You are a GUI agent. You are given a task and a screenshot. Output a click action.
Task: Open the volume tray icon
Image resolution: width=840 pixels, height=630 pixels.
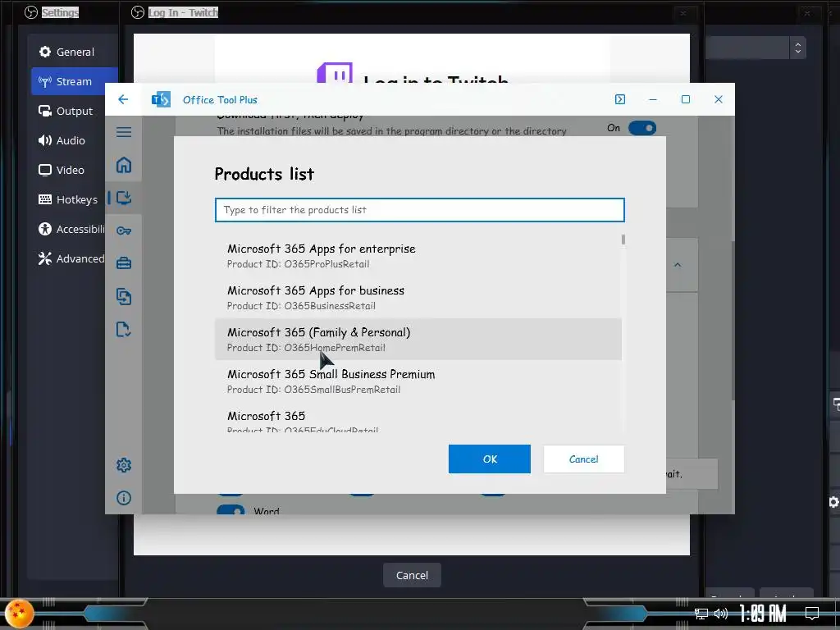click(x=721, y=614)
